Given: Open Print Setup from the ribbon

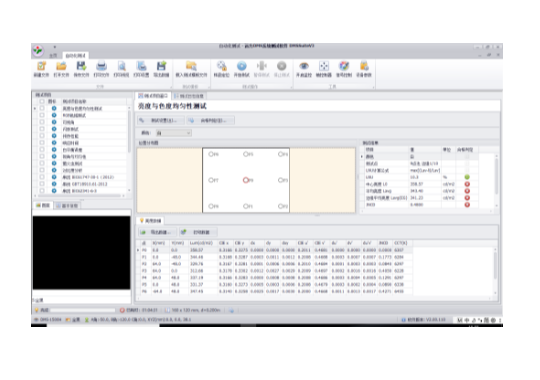Looking at the screenshot, I should click(141, 66).
